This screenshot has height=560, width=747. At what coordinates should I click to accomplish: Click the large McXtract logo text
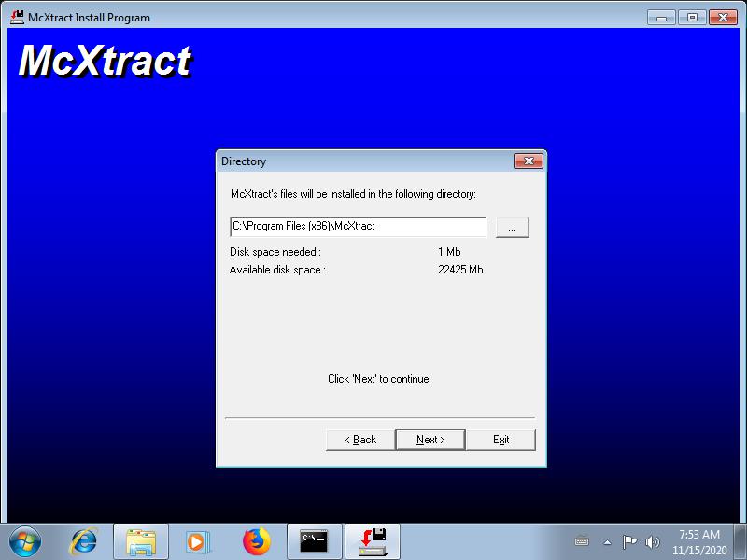pos(106,61)
